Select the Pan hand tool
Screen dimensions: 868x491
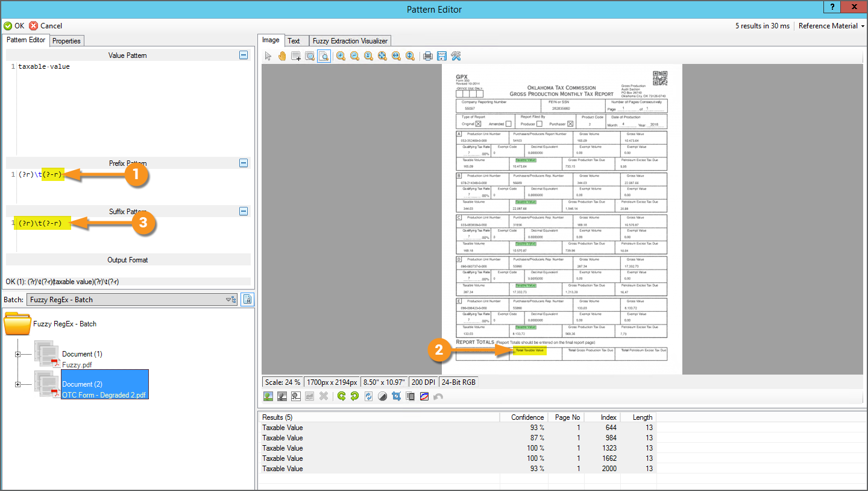click(x=282, y=56)
